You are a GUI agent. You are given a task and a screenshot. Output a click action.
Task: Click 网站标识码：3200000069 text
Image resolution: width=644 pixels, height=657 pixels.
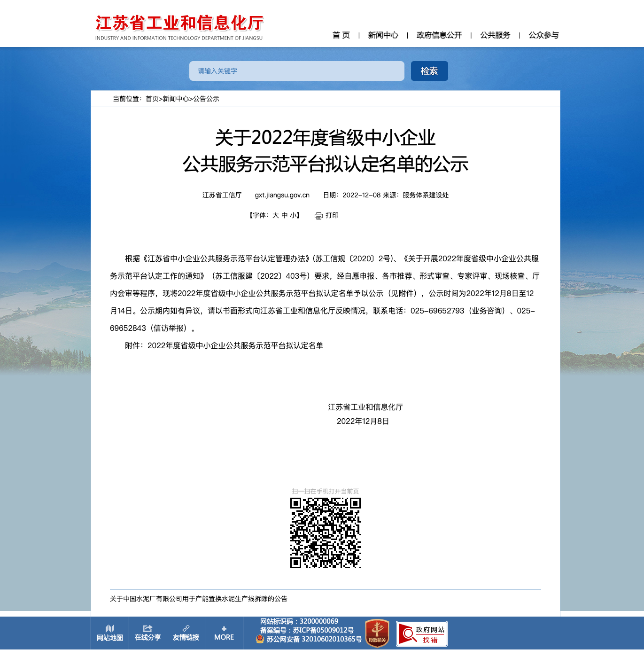click(x=299, y=621)
